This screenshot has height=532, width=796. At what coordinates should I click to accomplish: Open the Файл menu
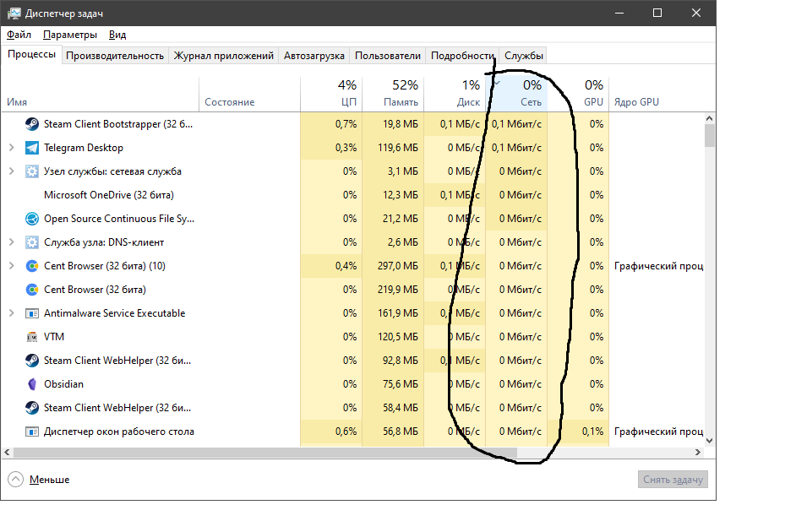tap(19, 35)
